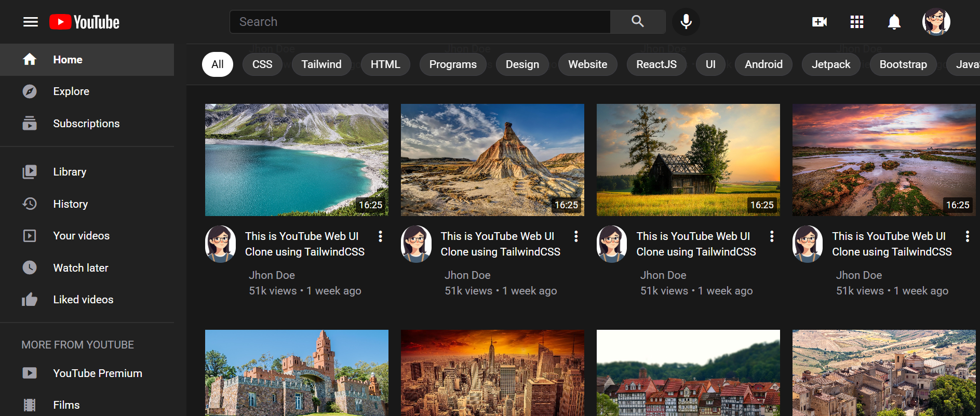This screenshot has width=980, height=416.
Task: Open the lake video title text
Action: 305,244
